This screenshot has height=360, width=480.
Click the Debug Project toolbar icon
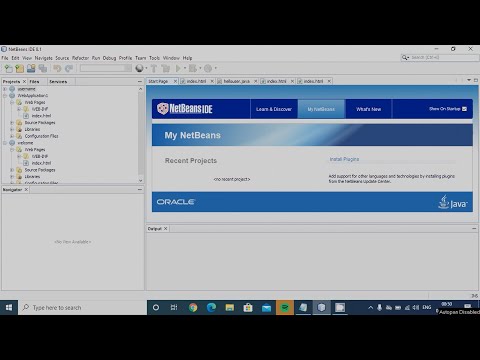(x=193, y=69)
